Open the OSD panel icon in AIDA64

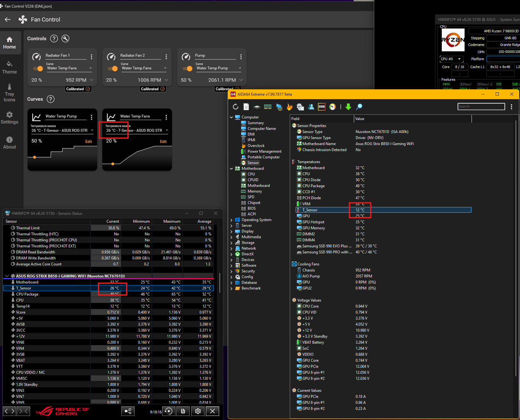pyautogui.click(x=322, y=107)
